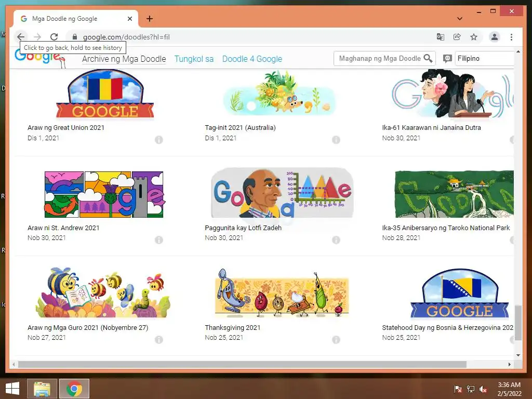Screen dimensions: 532x399
Task: Open Statehood Day ng Bosnia & Herzegovina title
Action: click(447, 327)
